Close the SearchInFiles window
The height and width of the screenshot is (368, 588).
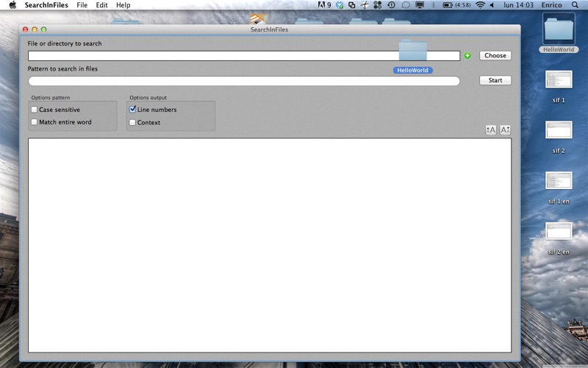click(x=26, y=29)
